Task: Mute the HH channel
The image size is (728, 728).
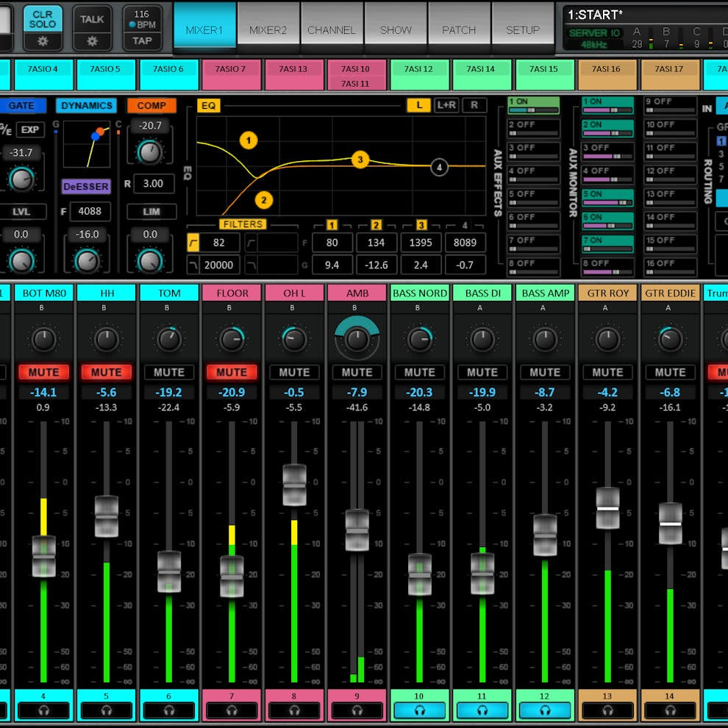Action: (x=106, y=372)
